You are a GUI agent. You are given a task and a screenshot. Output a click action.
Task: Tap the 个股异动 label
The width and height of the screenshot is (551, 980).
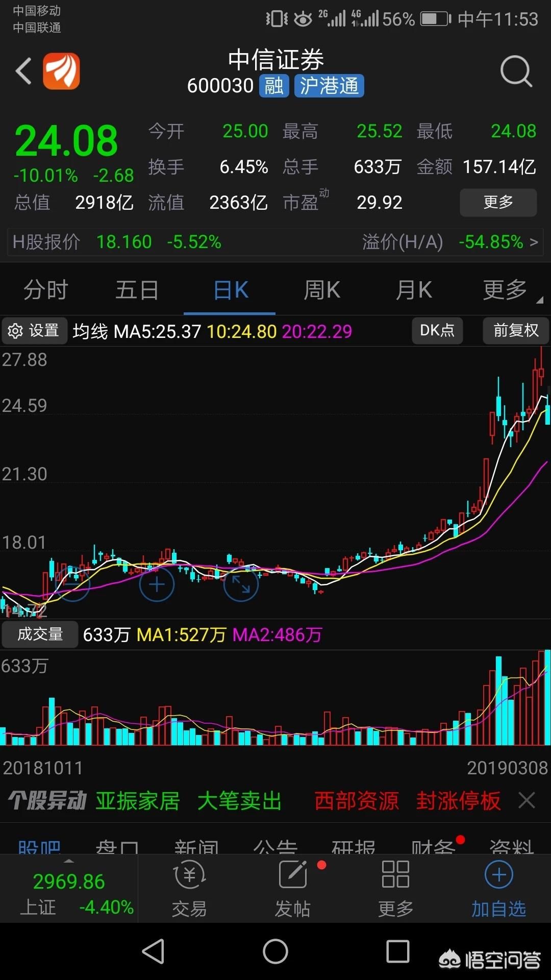point(47,801)
